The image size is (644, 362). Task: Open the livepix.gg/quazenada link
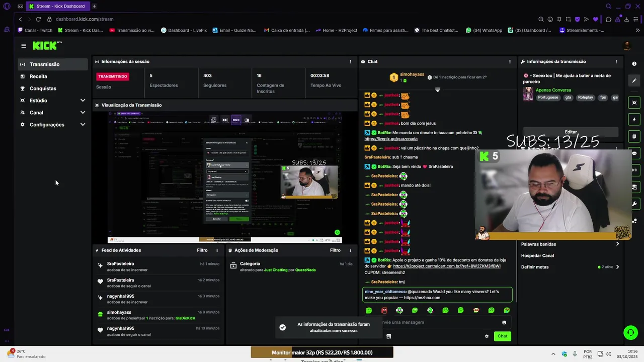(391, 139)
